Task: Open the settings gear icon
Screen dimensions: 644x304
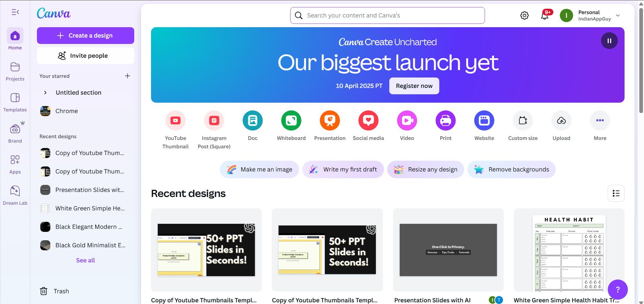Action: pyautogui.click(x=525, y=15)
